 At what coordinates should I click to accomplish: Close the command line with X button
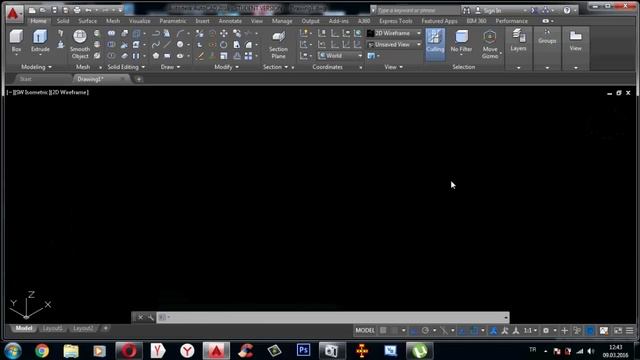(140, 317)
